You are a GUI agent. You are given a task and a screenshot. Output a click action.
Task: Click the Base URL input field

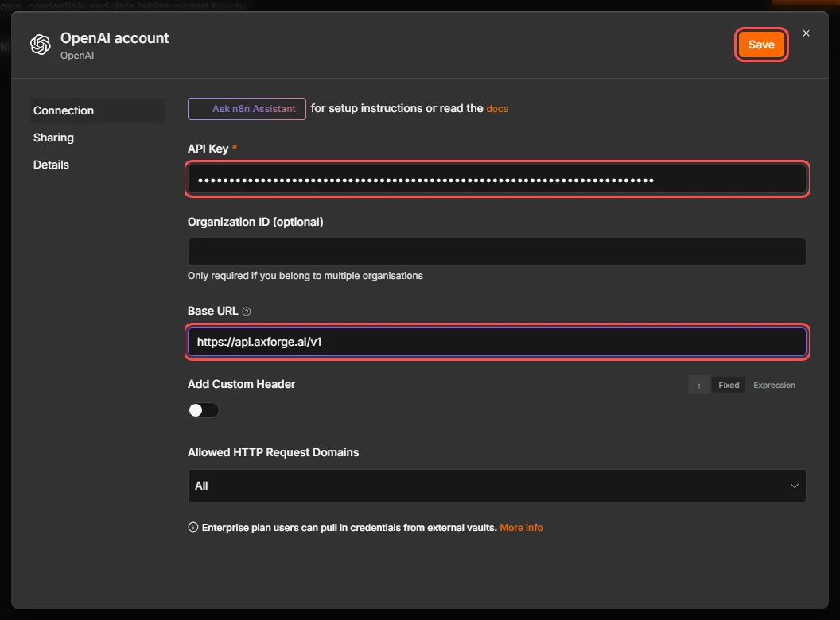pos(496,342)
